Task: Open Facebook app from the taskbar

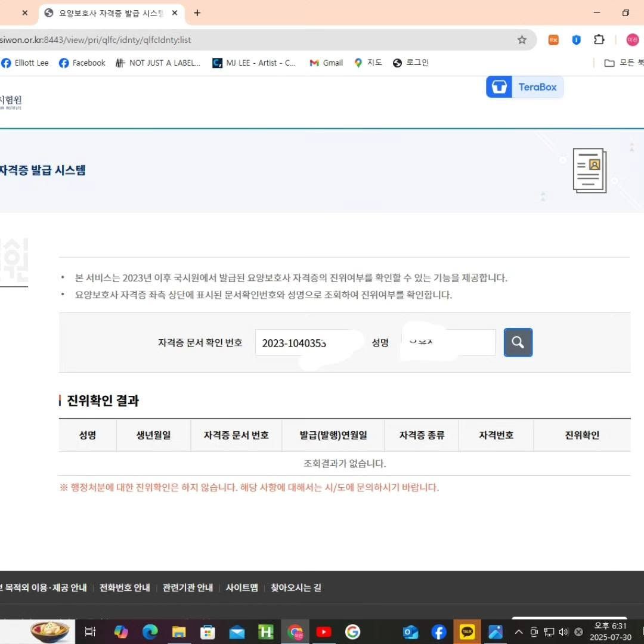Action: point(439,631)
